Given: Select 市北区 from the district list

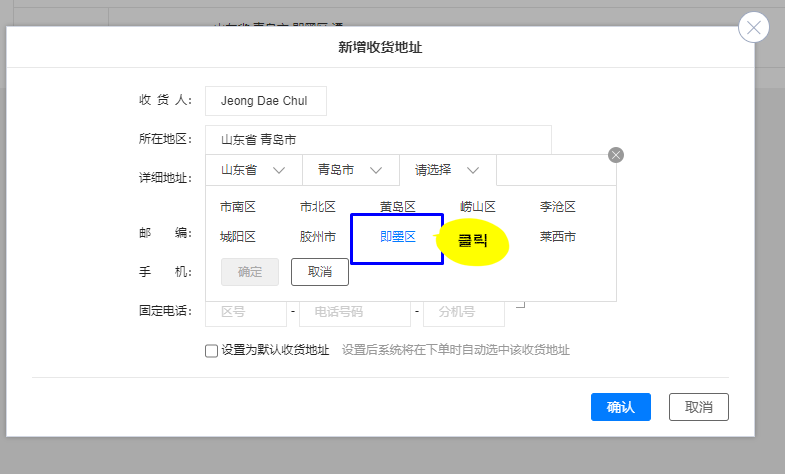Looking at the screenshot, I should [318, 207].
